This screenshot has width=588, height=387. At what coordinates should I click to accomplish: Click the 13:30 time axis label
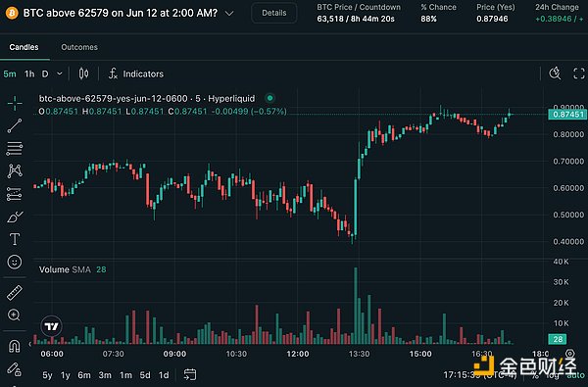[x=359, y=354]
